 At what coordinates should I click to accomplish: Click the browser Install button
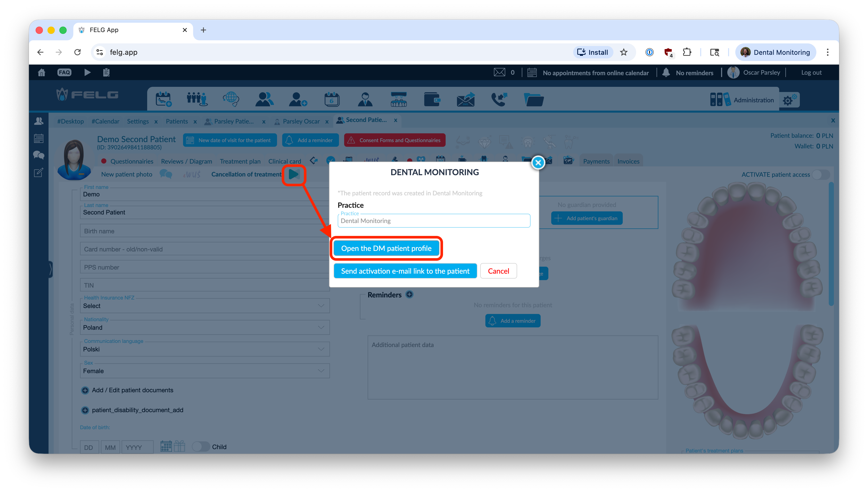[x=593, y=52]
